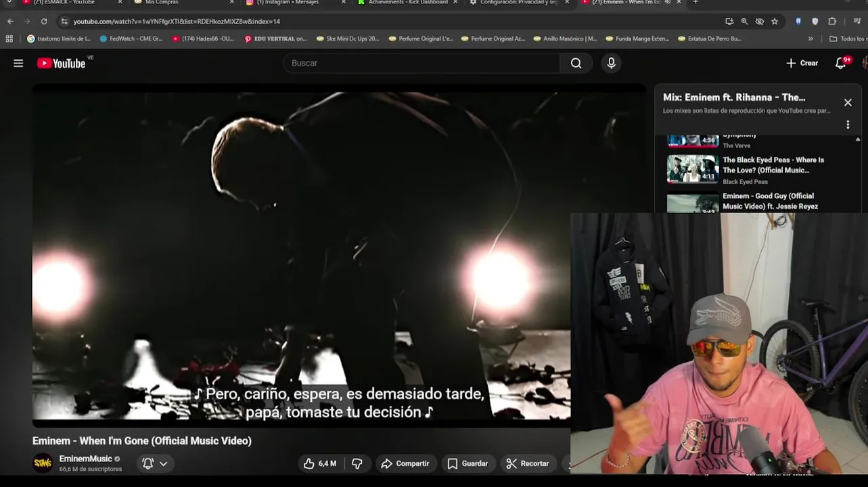Bookmark this page with the star
The height and width of the screenshot is (487, 868).
tap(775, 22)
